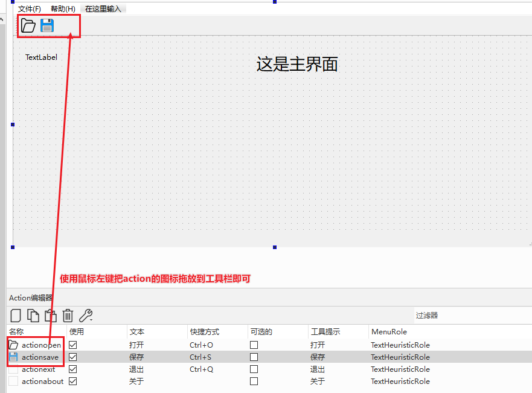Click 关于 in the 文本 column
This screenshot has height=393, width=532.
point(136,381)
